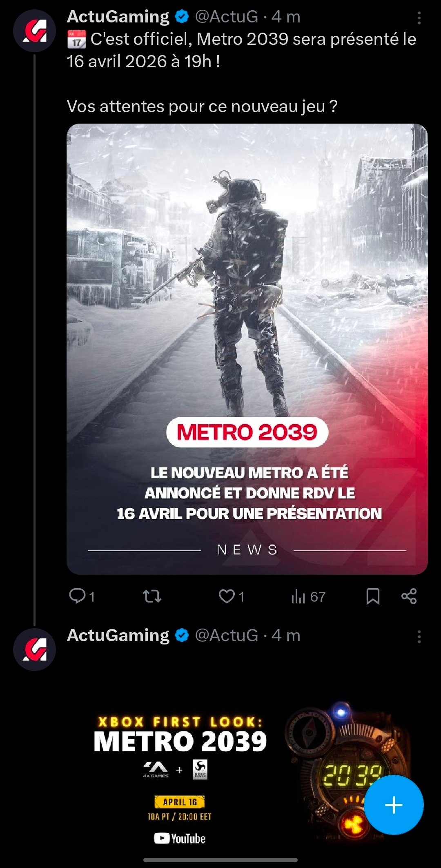This screenshot has height=868, width=441.
Task: Tap the verified badge on second tweet
Action: click(x=182, y=635)
